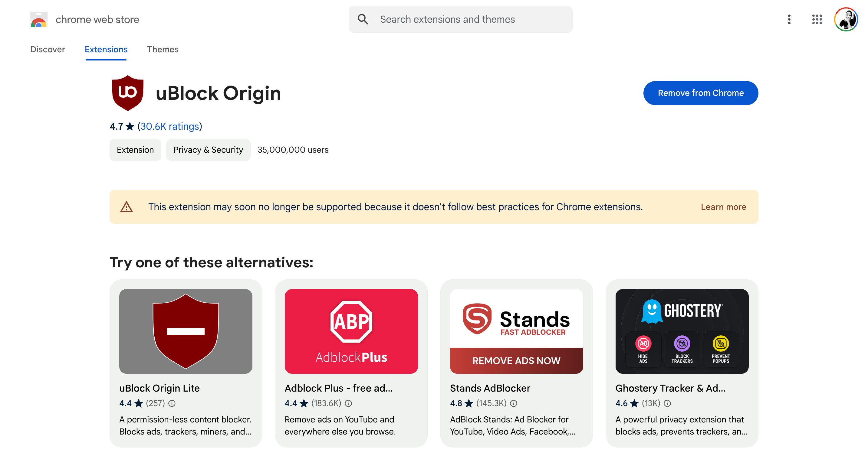Focus the Search extensions and themes field
868x456 pixels.
coord(460,19)
